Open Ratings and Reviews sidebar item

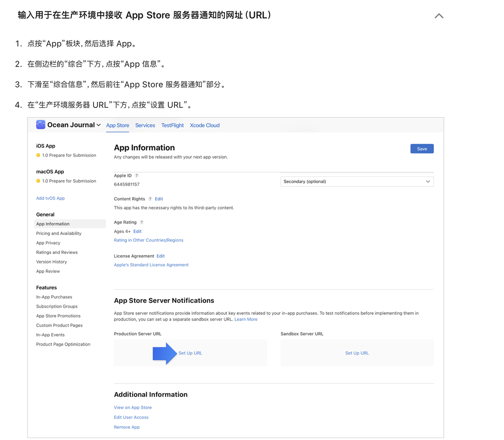coord(57,252)
